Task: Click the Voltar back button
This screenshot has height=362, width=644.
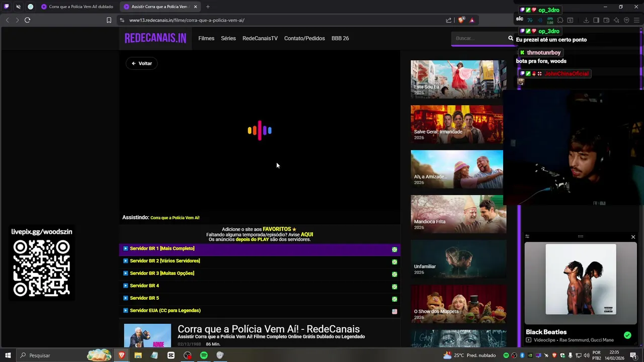Action: click(x=141, y=63)
